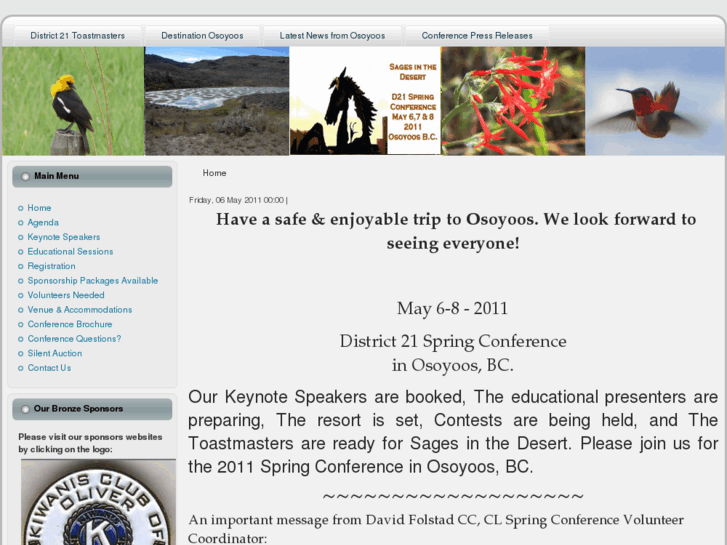Screen dimensions: 727x545
Task: Click the 'May 6-8 - 2011' heading
Action: point(453,308)
